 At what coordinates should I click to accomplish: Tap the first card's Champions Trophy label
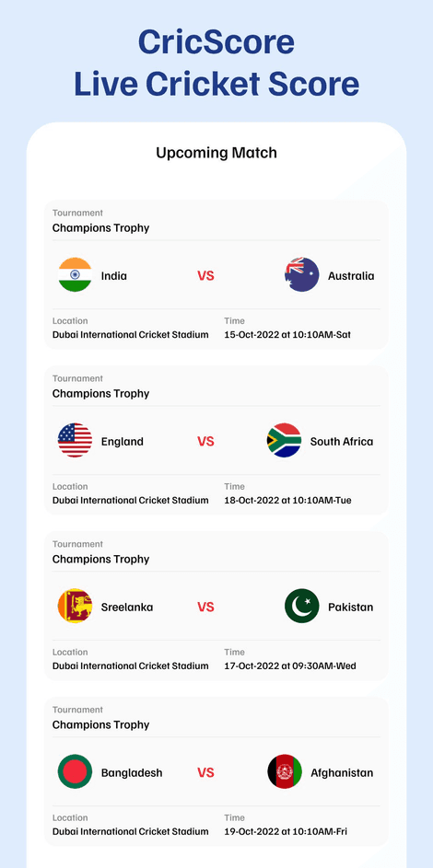pyautogui.click(x=100, y=228)
